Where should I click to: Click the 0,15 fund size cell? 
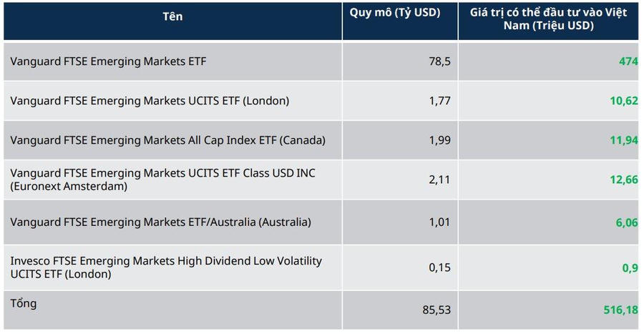tap(439, 267)
